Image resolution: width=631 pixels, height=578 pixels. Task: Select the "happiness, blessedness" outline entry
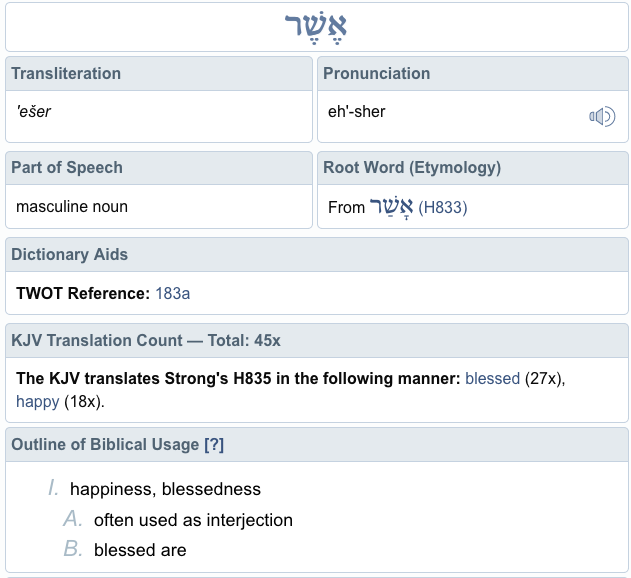165,489
